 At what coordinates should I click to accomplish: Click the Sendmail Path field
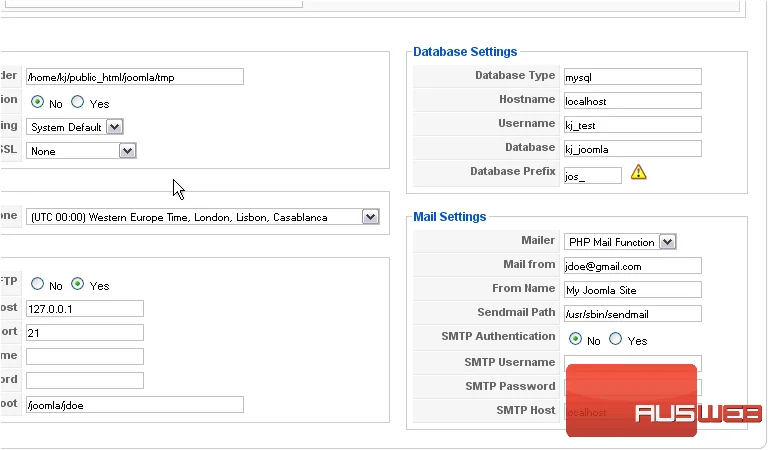(632, 313)
